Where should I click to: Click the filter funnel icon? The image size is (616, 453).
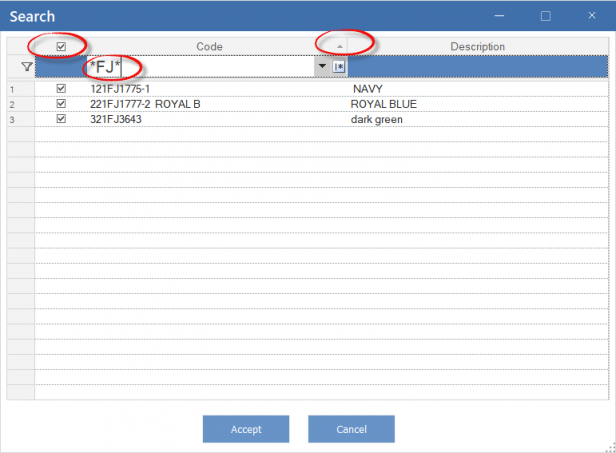[27, 67]
